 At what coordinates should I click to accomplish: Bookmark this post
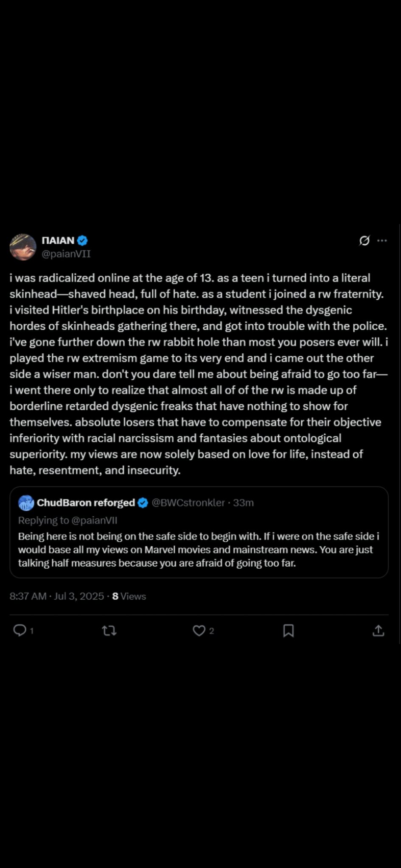(289, 631)
